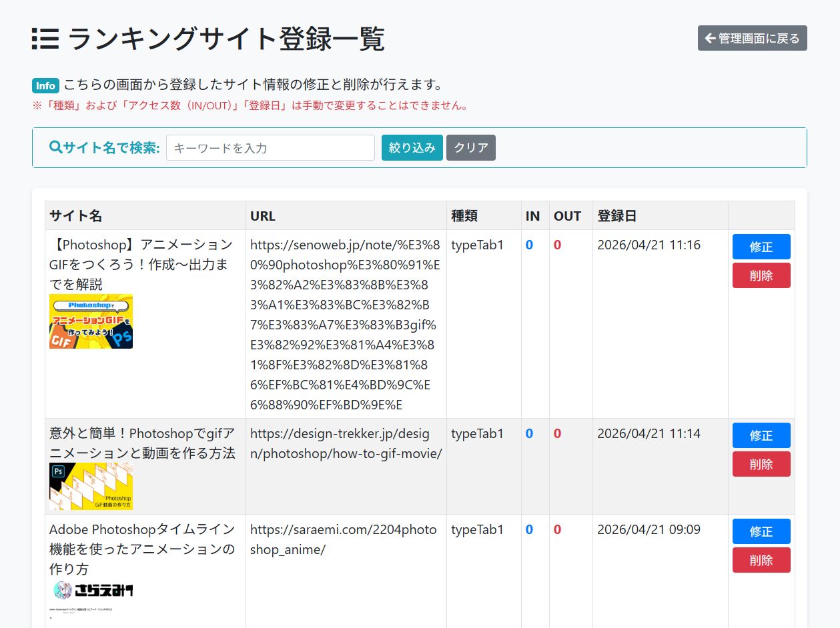
Task: Click 削除 for the senoweb.jp entry
Action: click(761, 275)
